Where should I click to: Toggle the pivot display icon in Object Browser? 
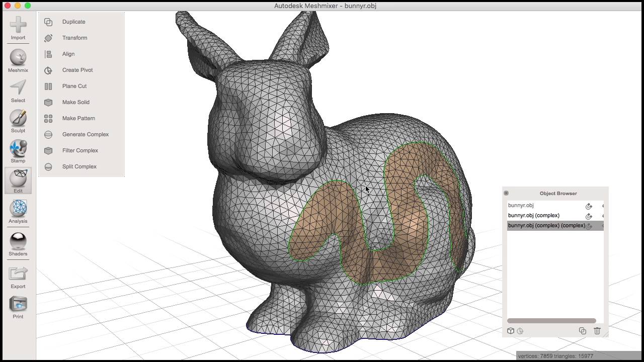pyautogui.click(x=520, y=331)
